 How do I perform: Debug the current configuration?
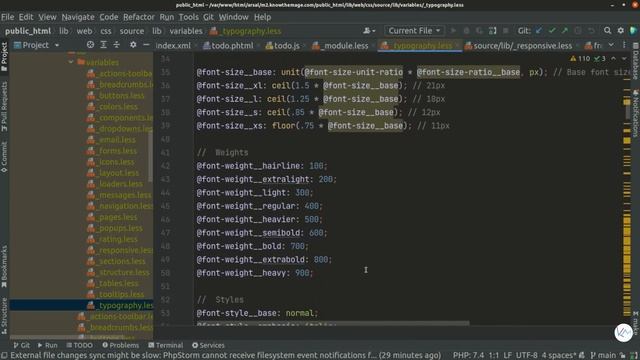[x=466, y=31]
